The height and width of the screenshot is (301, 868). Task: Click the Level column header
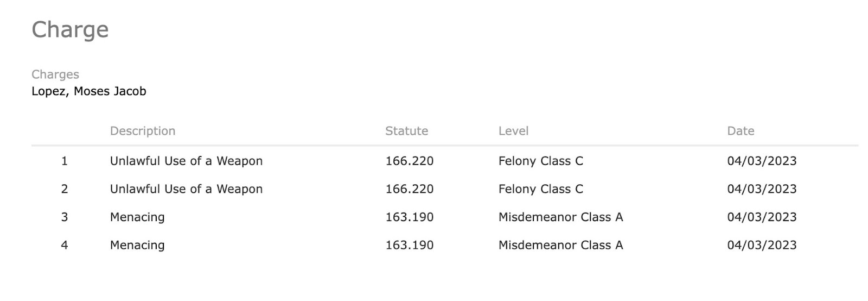click(x=514, y=131)
